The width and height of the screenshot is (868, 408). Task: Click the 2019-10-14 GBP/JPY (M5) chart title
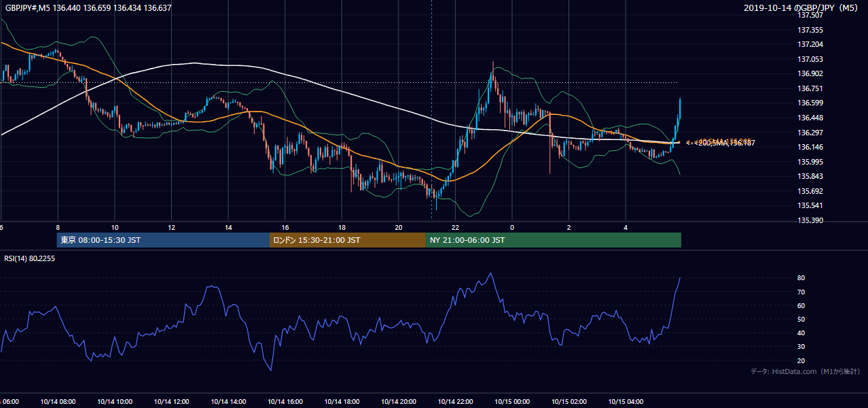pyautogui.click(x=802, y=8)
